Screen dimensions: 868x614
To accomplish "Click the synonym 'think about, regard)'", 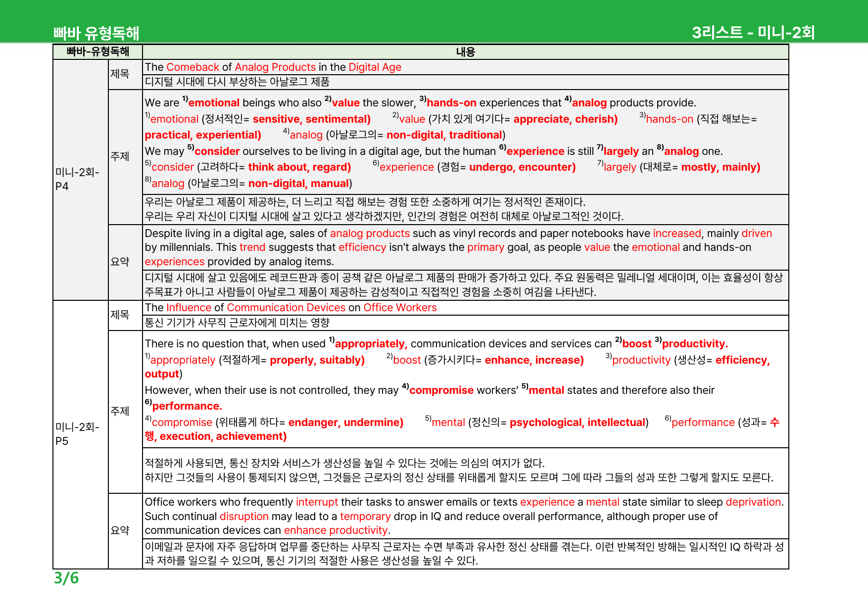I will 299,167.
